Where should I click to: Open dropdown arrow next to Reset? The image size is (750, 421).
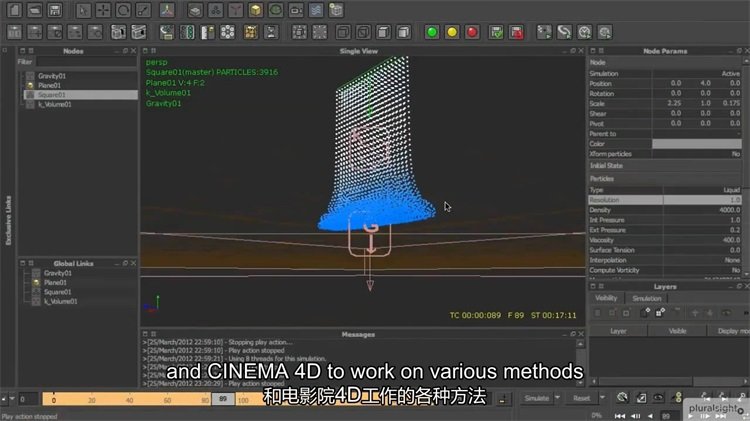tap(602, 398)
